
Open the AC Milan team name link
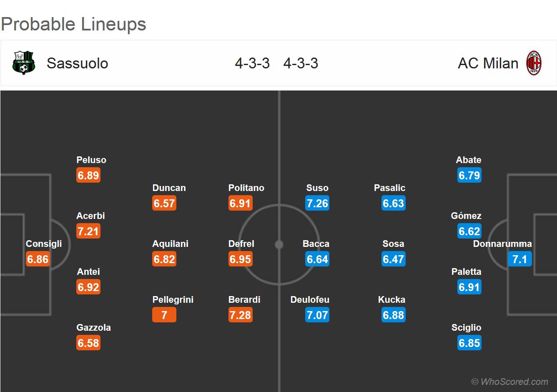(488, 63)
